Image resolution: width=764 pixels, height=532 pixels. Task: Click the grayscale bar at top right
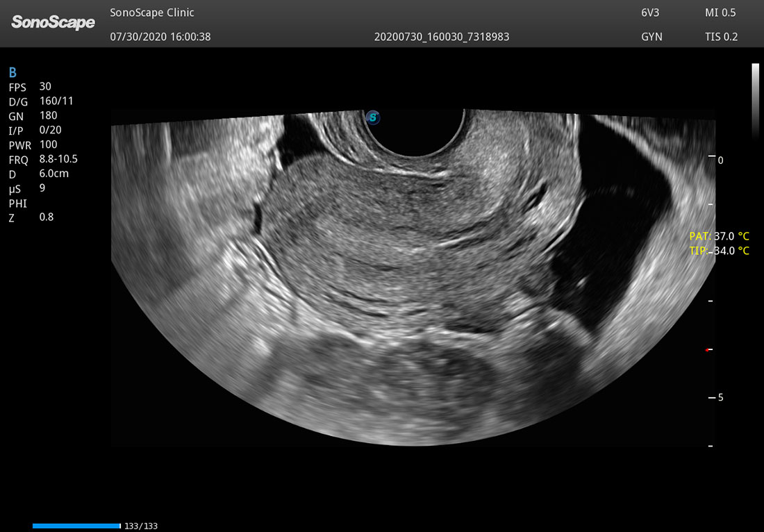coord(756,101)
